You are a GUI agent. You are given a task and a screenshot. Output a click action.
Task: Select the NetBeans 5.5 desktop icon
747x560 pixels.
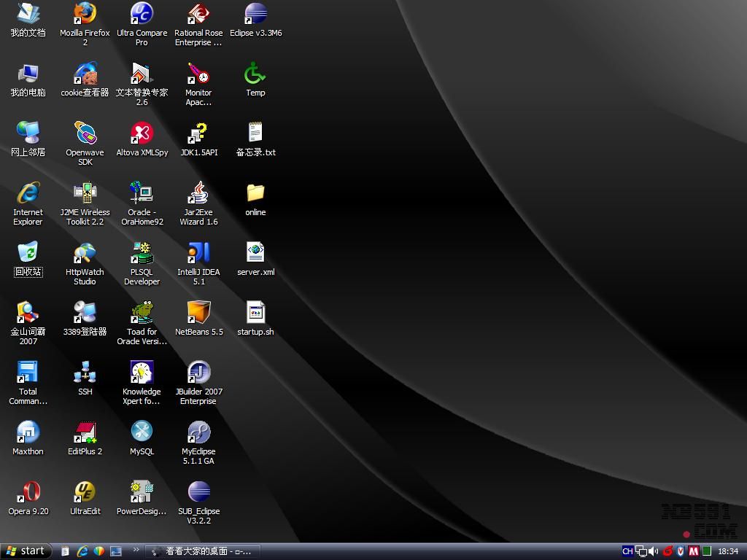(198, 313)
